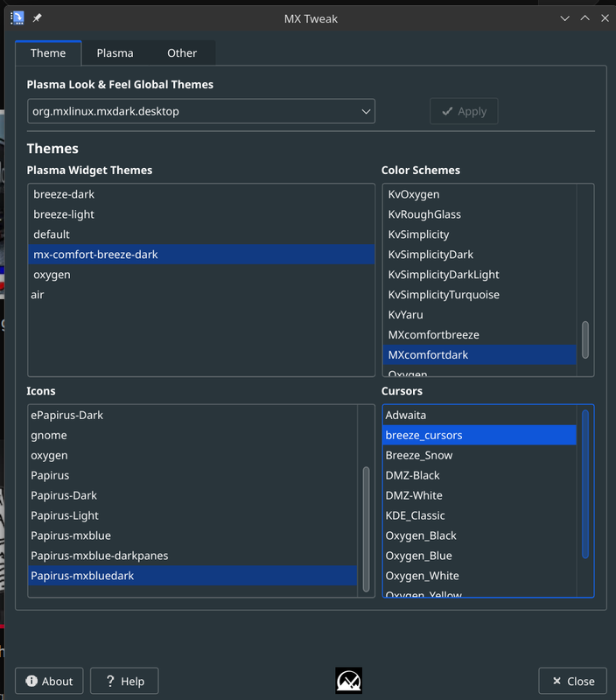Click the MX Tweak app icon in title bar

(17, 17)
